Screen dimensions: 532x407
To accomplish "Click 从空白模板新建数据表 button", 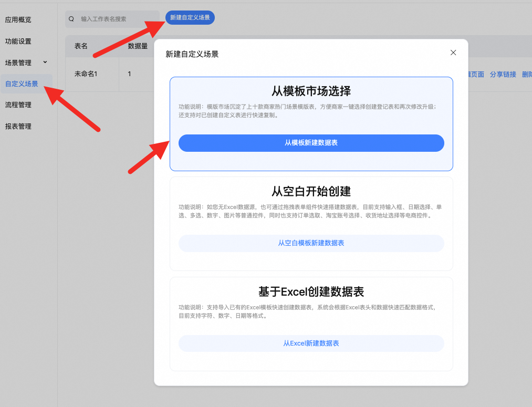I will 311,243.
